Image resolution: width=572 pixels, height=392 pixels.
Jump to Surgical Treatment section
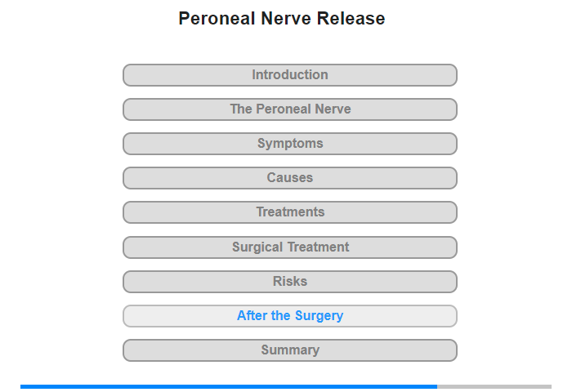point(289,247)
